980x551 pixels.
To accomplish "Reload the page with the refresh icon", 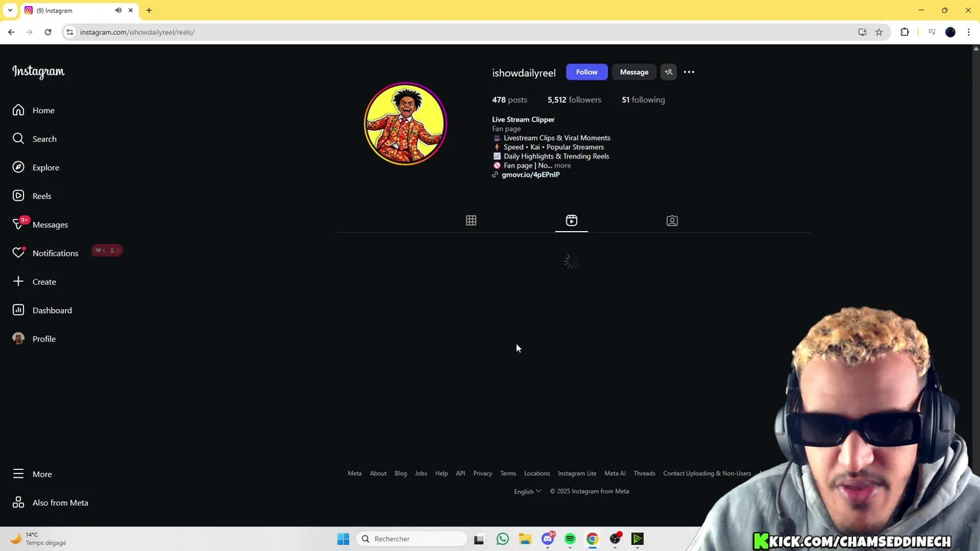I will 47,32.
